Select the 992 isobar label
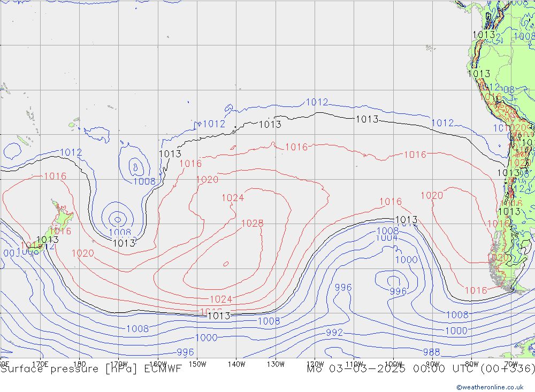The height and width of the screenshot is (392, 535). tap(334, 332)
